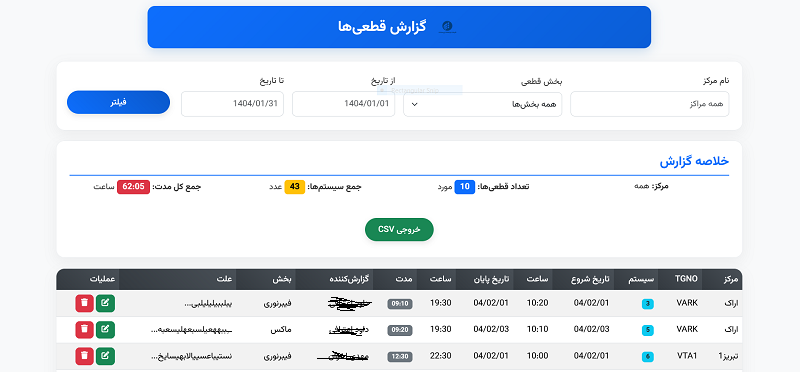This screenshot has width=800, height=372.
Task: Edit the first اراک row at 10:20
Action: coord(105,303)
